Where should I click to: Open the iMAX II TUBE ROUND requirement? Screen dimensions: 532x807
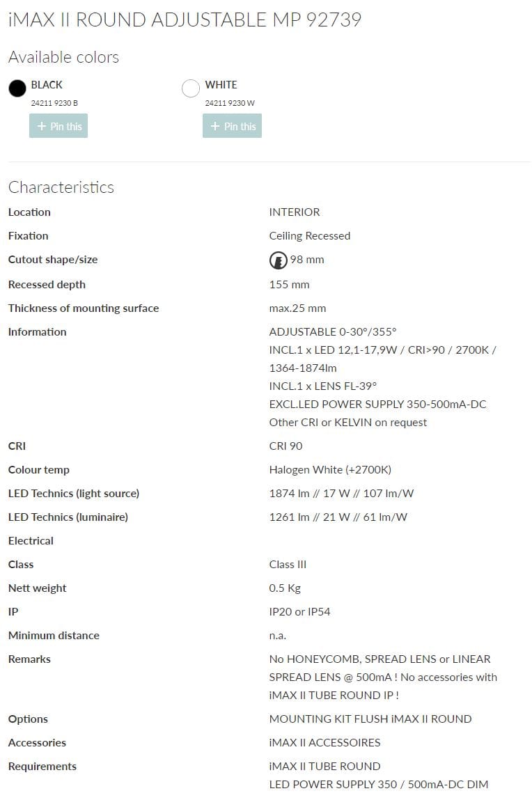(324, 766)
